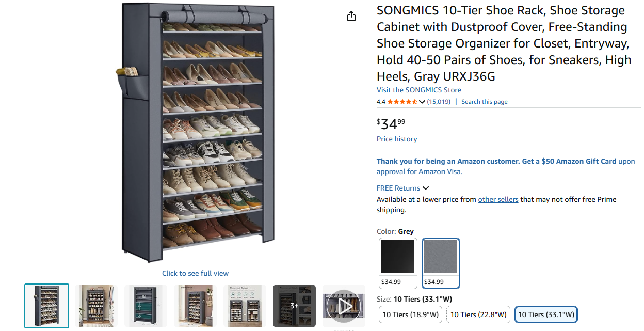Choose size 10 Tiers (33.1"W)

(546, 314)
